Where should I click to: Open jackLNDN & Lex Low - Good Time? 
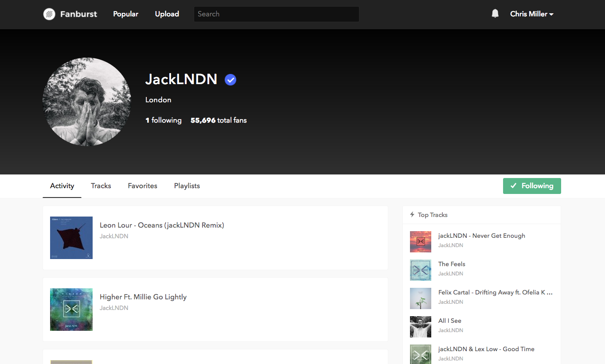click(486, 349)
